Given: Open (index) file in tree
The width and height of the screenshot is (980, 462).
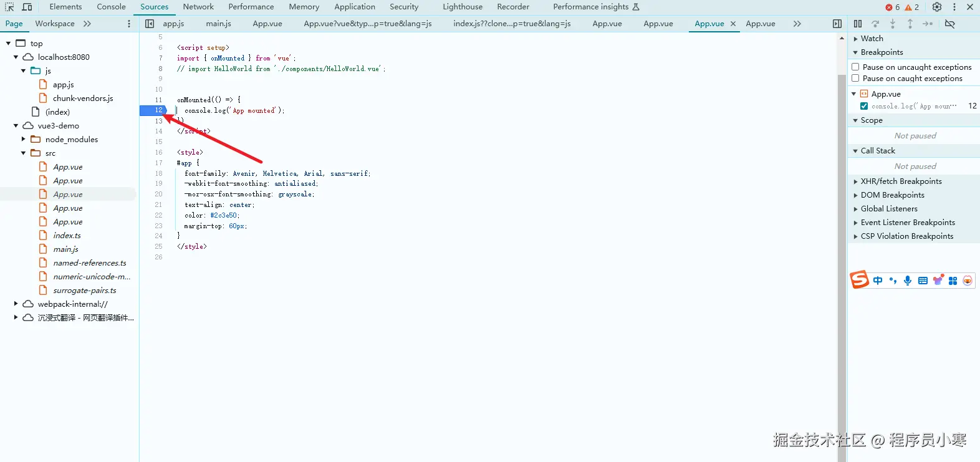Looking at the screenshot, I should (57, 112).
